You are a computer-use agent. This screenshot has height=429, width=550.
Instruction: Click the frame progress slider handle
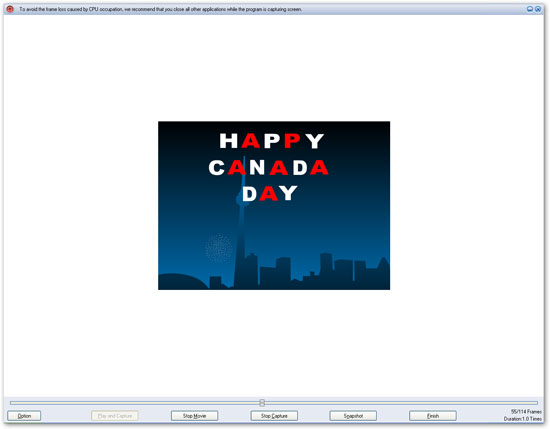click(262, 403)
